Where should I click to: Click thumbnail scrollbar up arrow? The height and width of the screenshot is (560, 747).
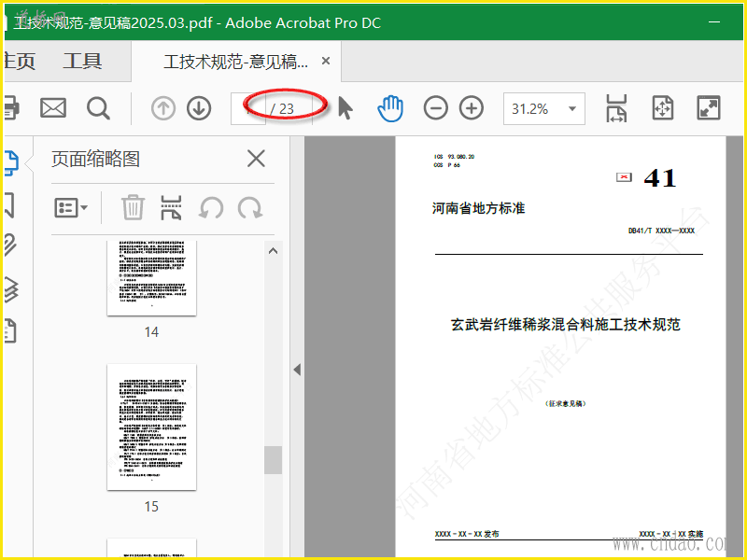pyautogui.click(x=273, y=251)
